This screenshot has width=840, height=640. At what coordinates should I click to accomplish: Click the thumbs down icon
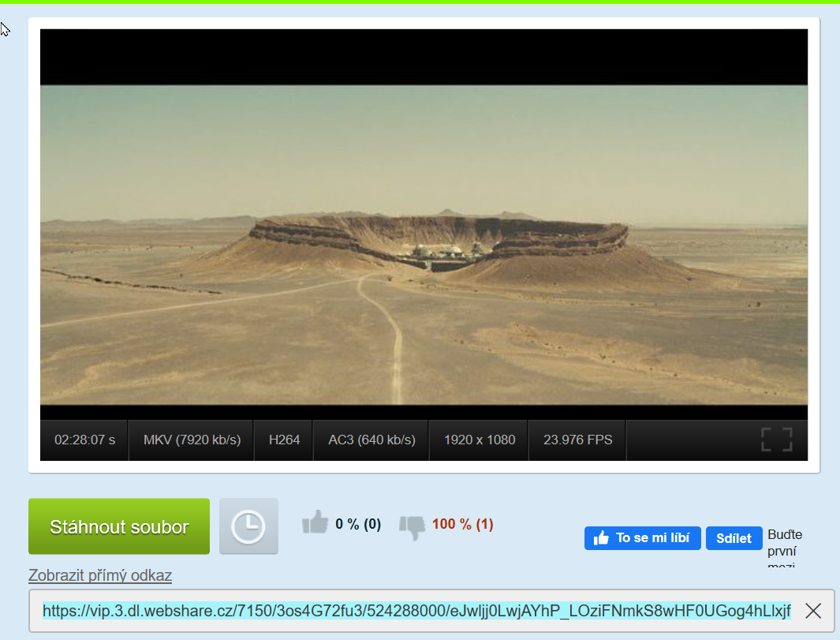coord(412,525)
